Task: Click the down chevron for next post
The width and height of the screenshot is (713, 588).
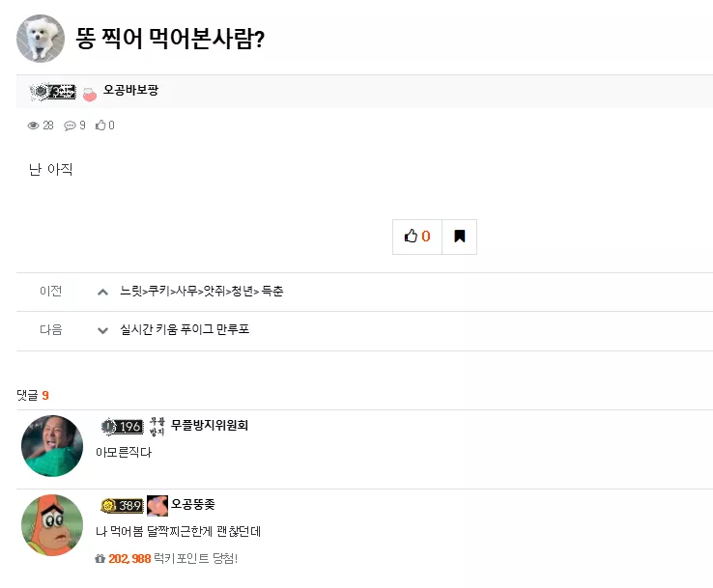Action: [103, 330]
